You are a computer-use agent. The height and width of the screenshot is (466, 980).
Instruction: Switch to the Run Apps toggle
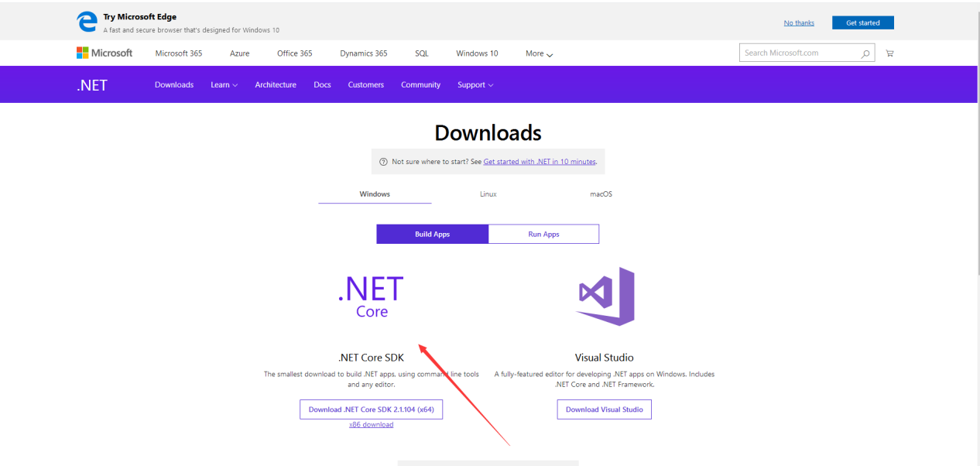543,235
